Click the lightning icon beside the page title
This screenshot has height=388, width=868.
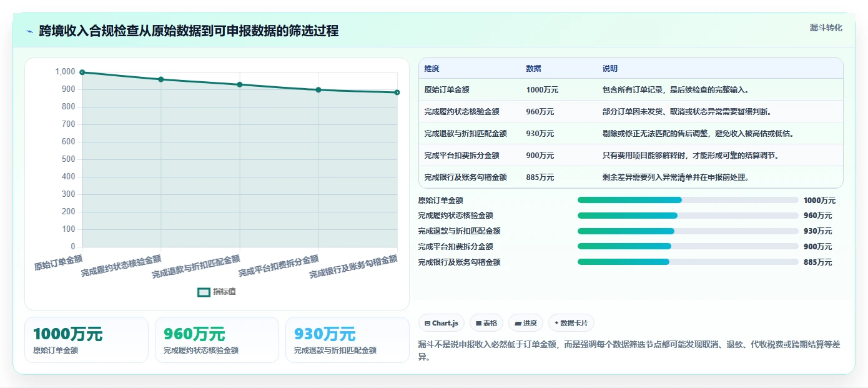pyautogui.click(x=30, y=31)
